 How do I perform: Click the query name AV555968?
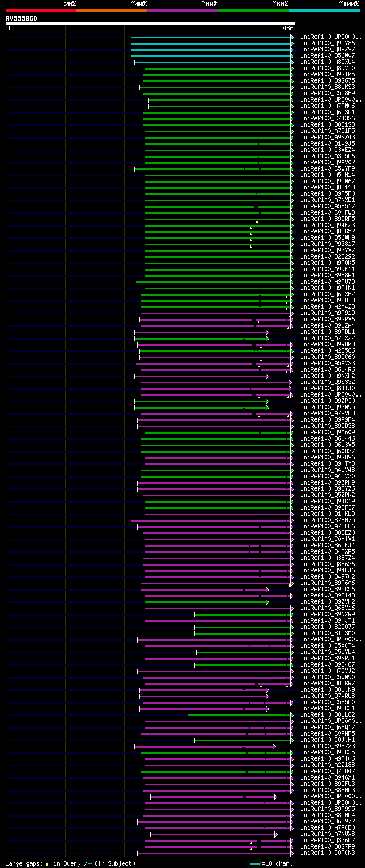21,18
